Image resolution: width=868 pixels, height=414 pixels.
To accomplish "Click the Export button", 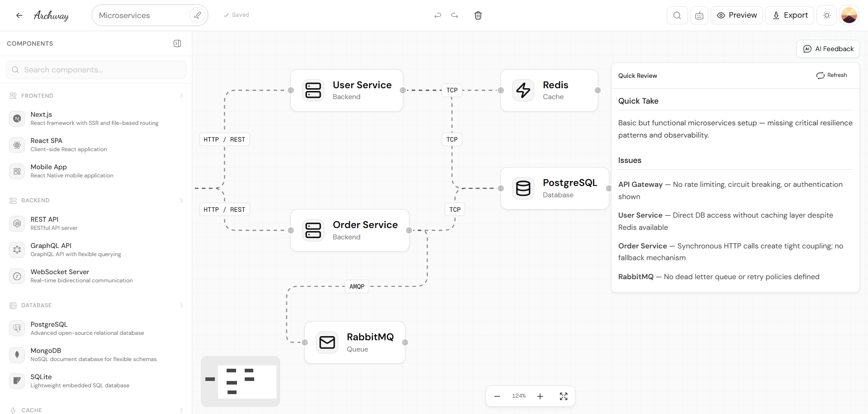I will (x=789, y=15).
